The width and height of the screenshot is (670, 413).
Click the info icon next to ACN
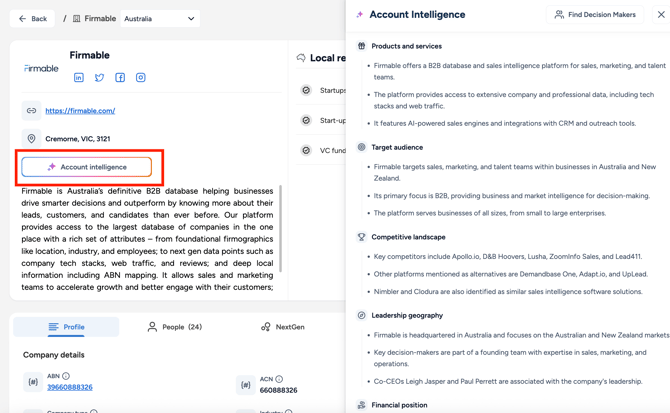(279, 379)
